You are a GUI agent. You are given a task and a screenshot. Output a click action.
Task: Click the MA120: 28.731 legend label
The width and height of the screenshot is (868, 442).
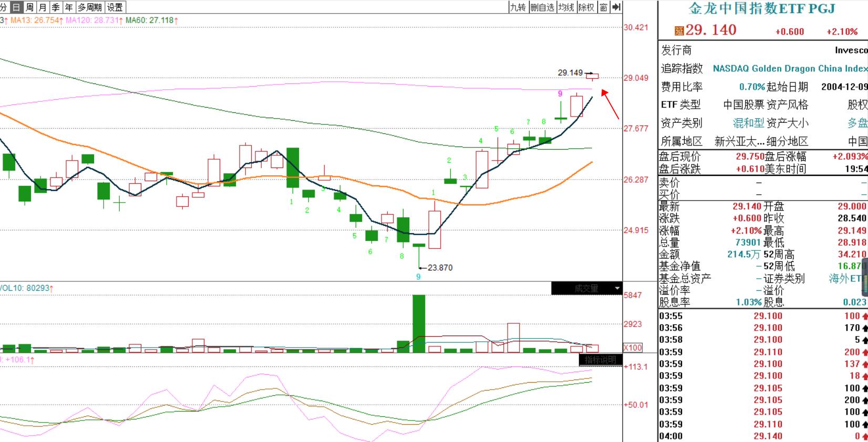94,20
